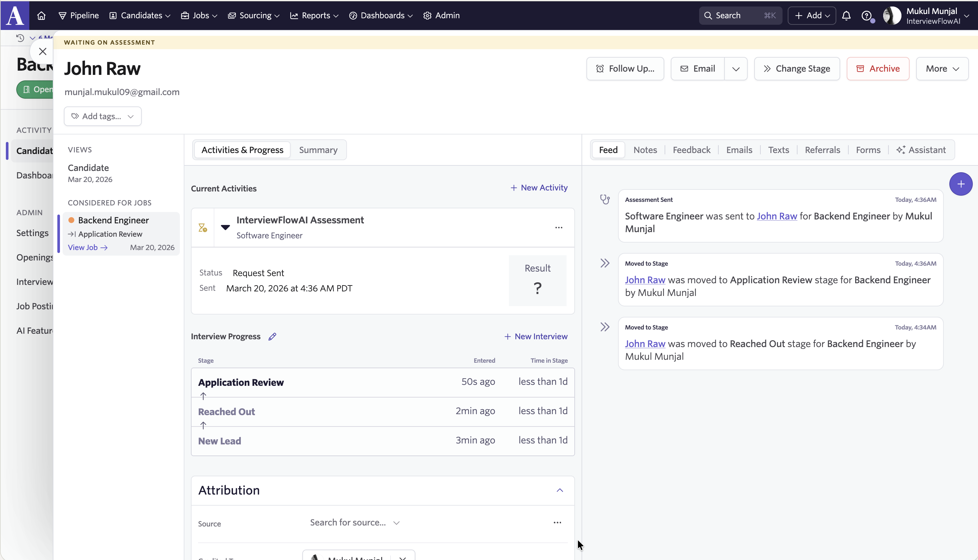Open the help question mark icon
Image resolution: width=978 pixels, height=560 pixels.
[x=866, y=15]
